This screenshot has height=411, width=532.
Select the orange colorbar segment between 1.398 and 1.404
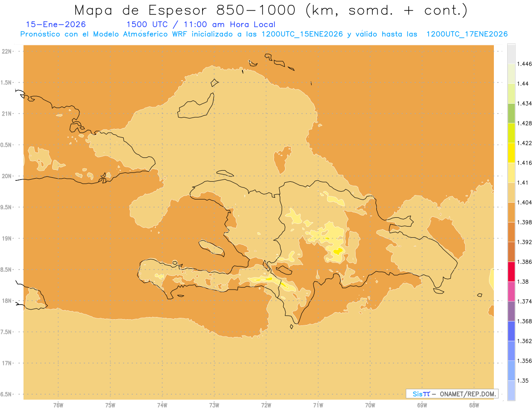(x=511, y=212)
